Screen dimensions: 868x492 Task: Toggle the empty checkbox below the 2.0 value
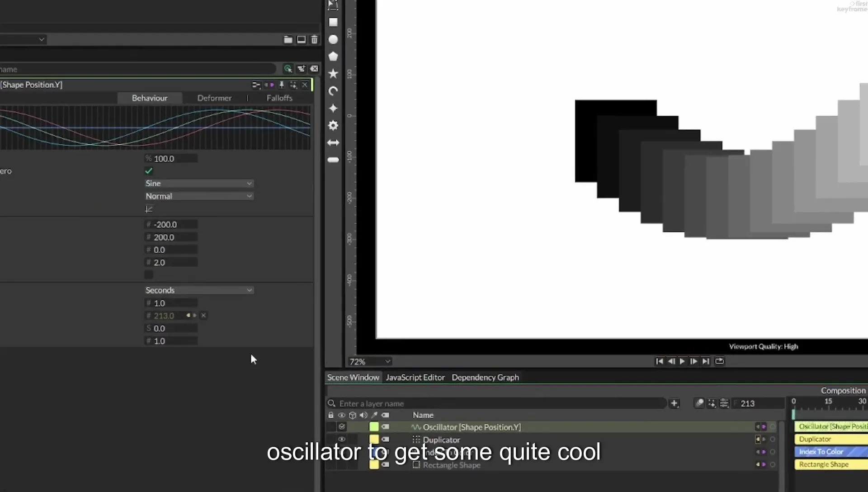(x=149, y=274)
